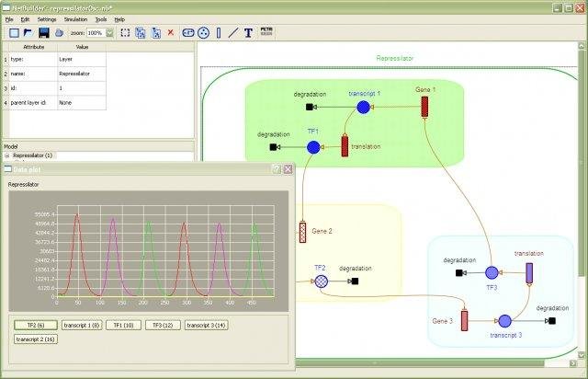The width and height of the screenshot is (588, 379).
Task: Click the Attribute column header
Action: [x=34, y=47]
